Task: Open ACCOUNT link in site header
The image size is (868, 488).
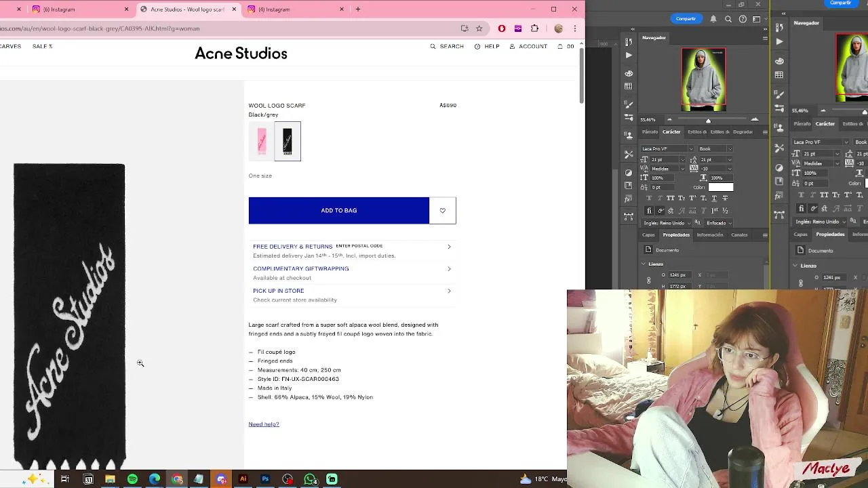Action: pos(528,46)
